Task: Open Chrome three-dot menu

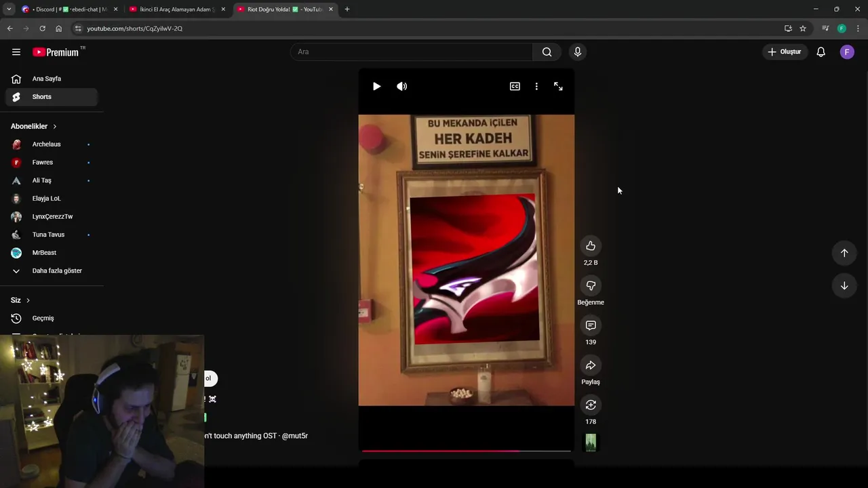Action: [859, 28]
